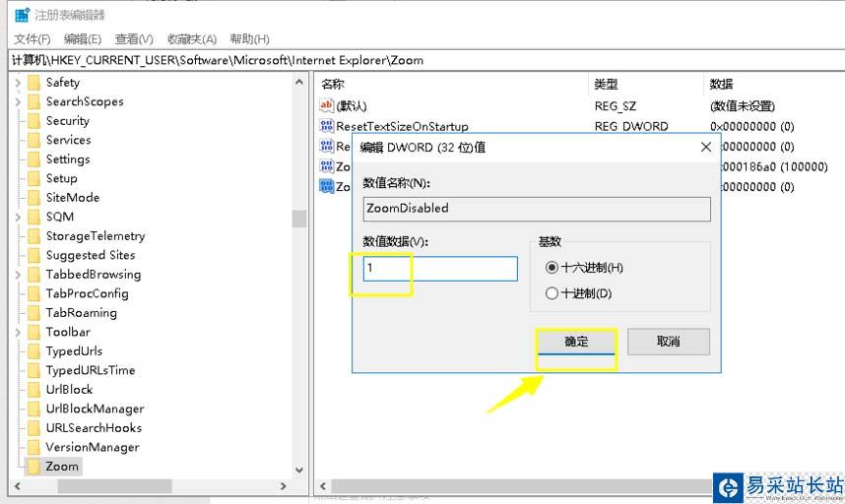Image resolution: width=845 pixels, height=504 pixels.
Task: Select the Safety folder icon
Action: coord(33,83)
